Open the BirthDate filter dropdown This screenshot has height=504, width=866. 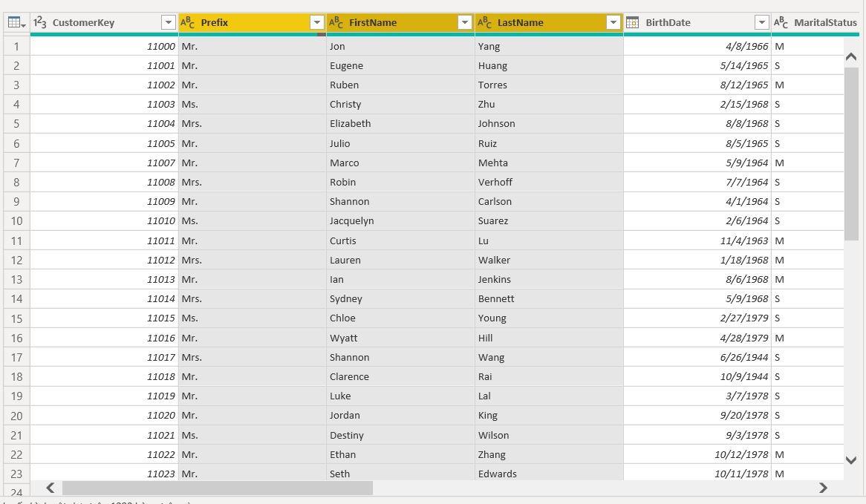(x=761, y=23)
